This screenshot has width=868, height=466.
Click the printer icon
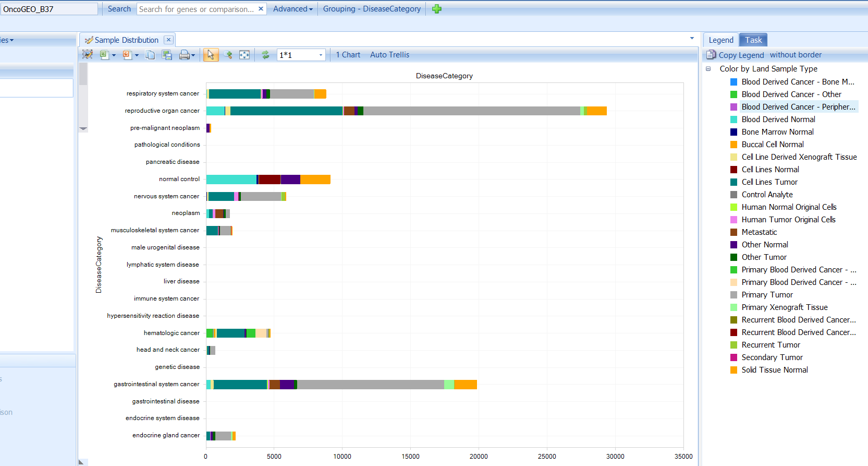pyautogui.click(x=184, y=55)
